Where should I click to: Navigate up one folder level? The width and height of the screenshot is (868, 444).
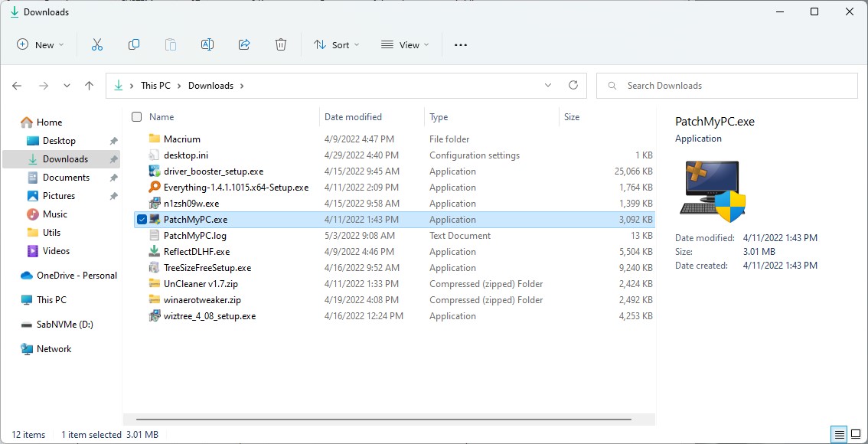(x=89, y=85)
